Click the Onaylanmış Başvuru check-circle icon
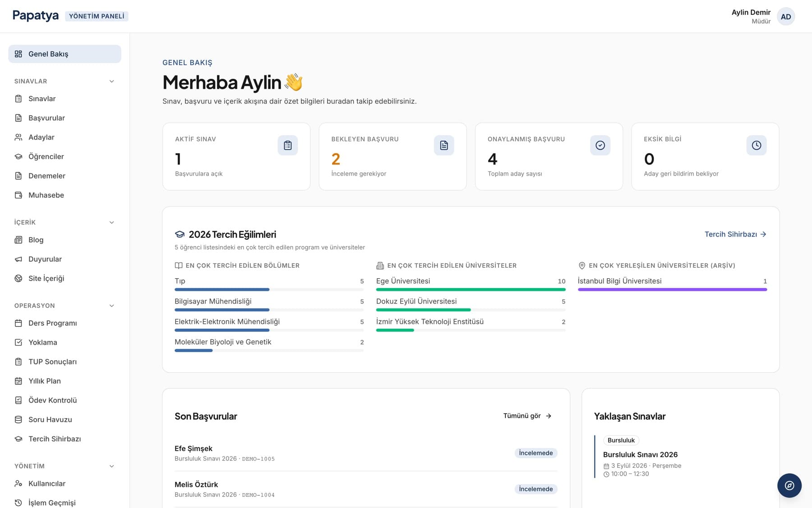 point(600,145)
